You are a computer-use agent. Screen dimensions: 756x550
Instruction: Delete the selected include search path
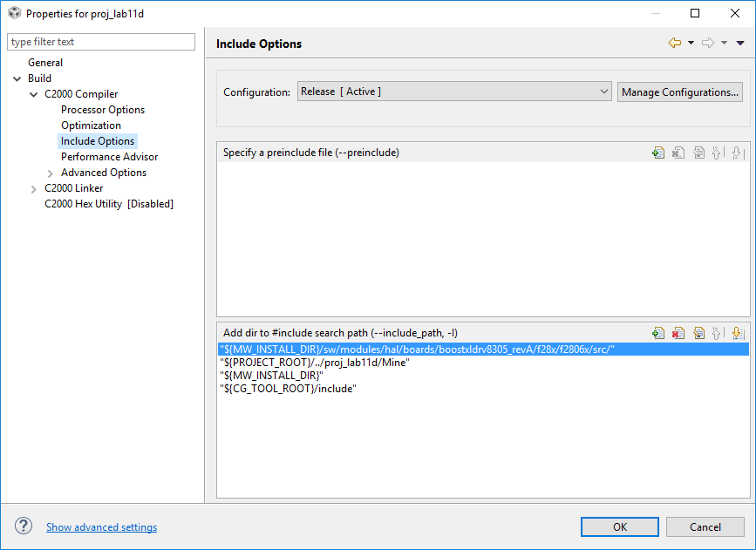pos(678,333)
